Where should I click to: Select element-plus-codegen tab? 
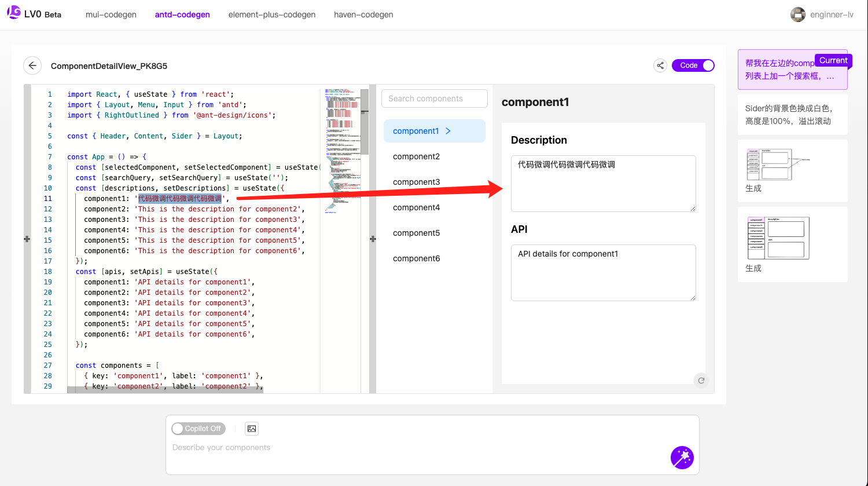[x=272, y=14]
